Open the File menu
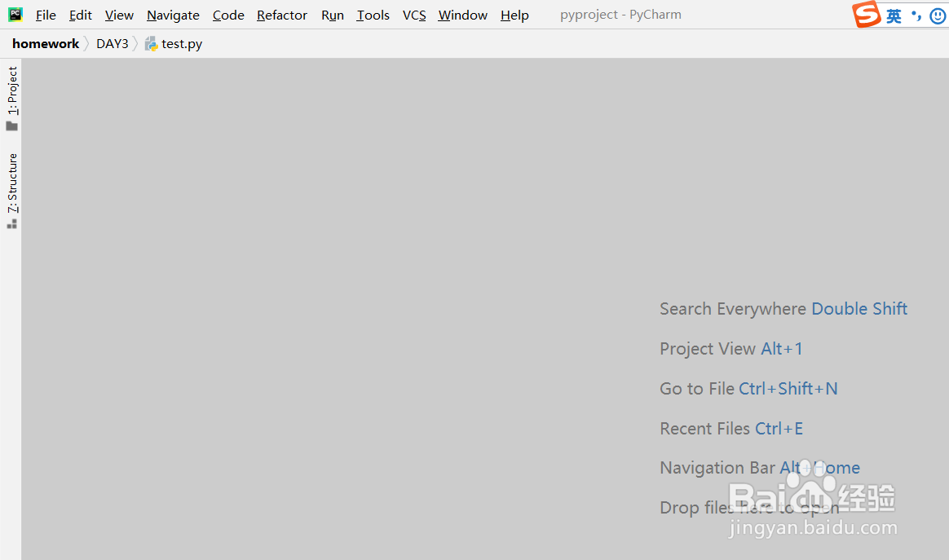949x560 pixels. (46, 15)
